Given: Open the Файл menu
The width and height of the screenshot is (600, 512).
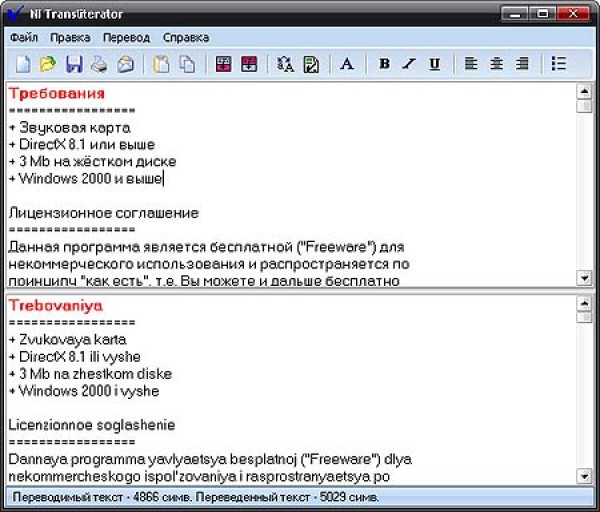Looking at the screenshot, I should click(x=24, y=38).
